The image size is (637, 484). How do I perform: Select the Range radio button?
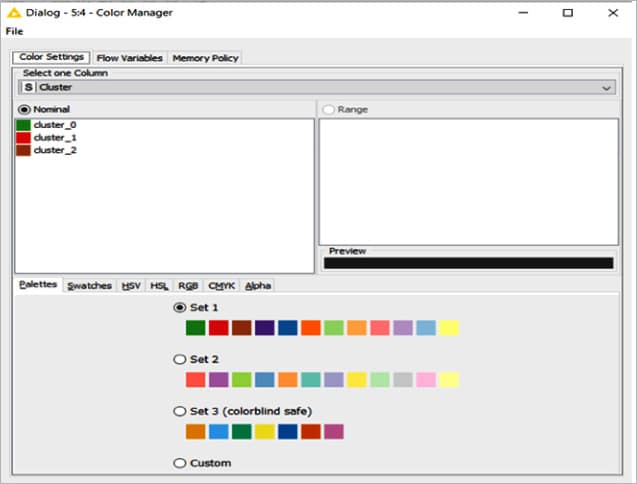coord(328,109)
